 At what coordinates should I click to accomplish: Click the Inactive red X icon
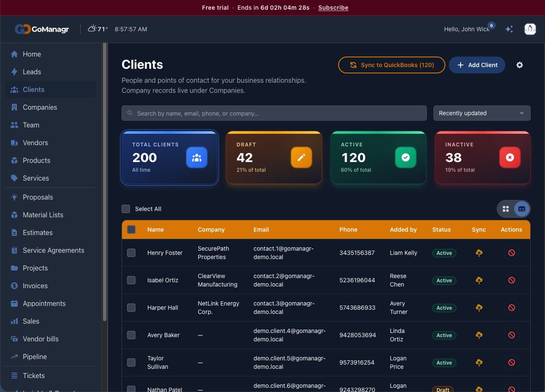[510, 157]
